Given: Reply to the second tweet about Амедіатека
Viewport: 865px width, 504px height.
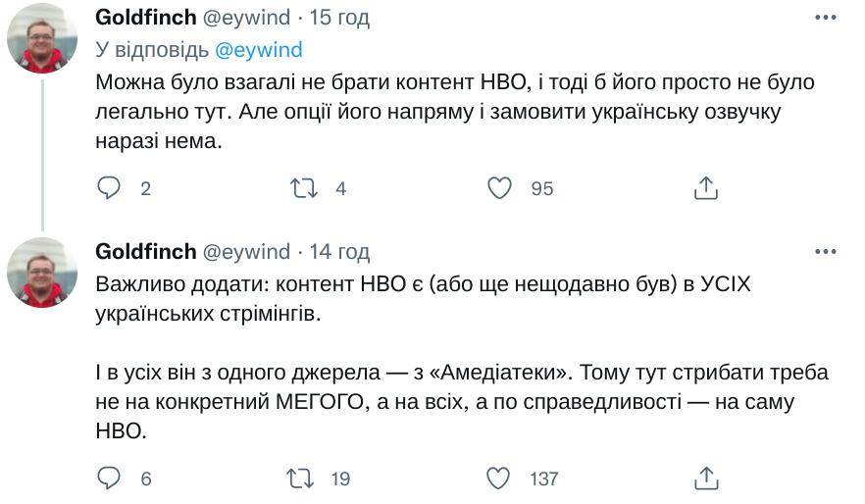Looking at the screenshot, I should (x=109, y=478).
